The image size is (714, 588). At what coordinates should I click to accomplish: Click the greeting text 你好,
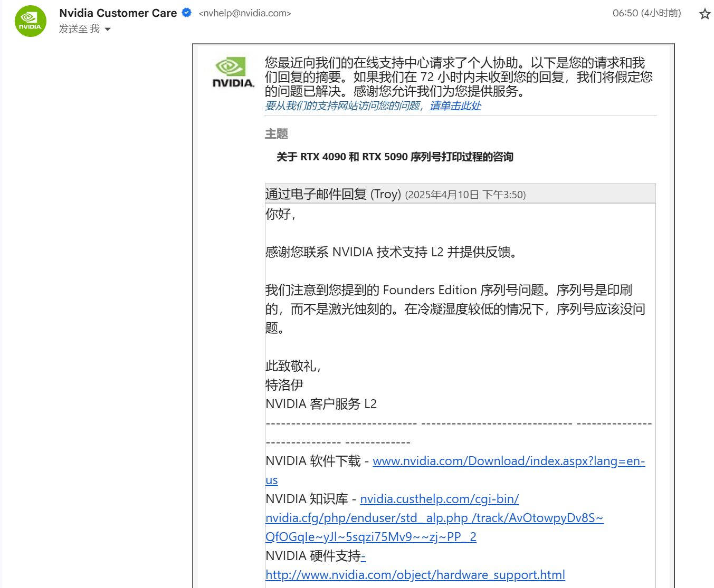point(281,214)
